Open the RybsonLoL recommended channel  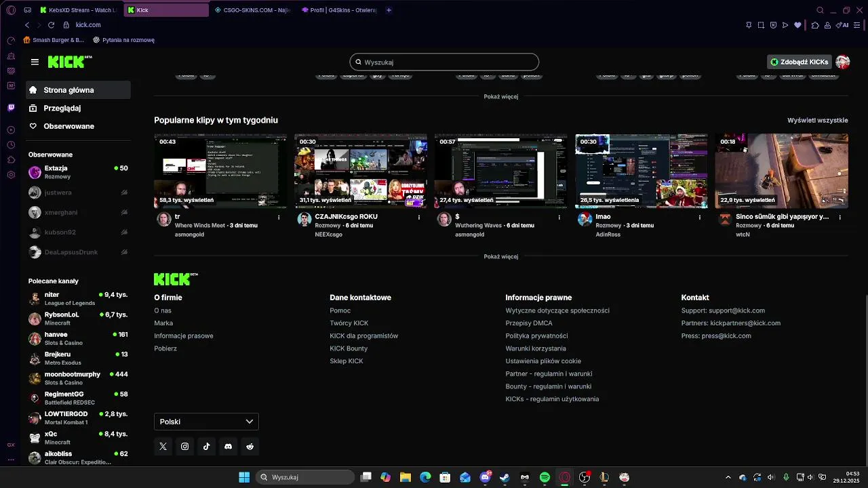point(79,319)
